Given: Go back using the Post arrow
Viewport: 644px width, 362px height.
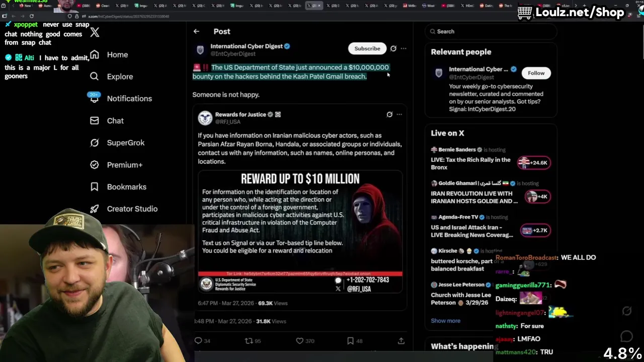Looking at the screenshot, I should pos(196,31).
